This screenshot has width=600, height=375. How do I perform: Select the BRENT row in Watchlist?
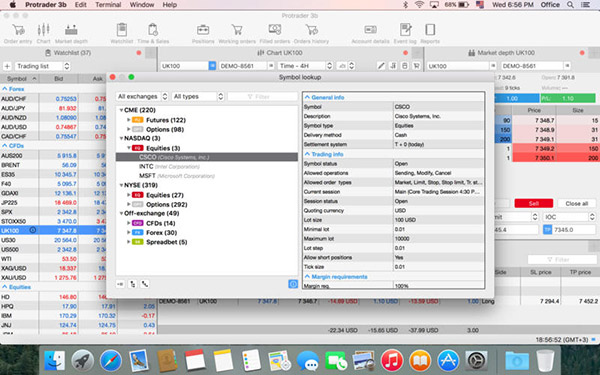[x=53, y=165]
